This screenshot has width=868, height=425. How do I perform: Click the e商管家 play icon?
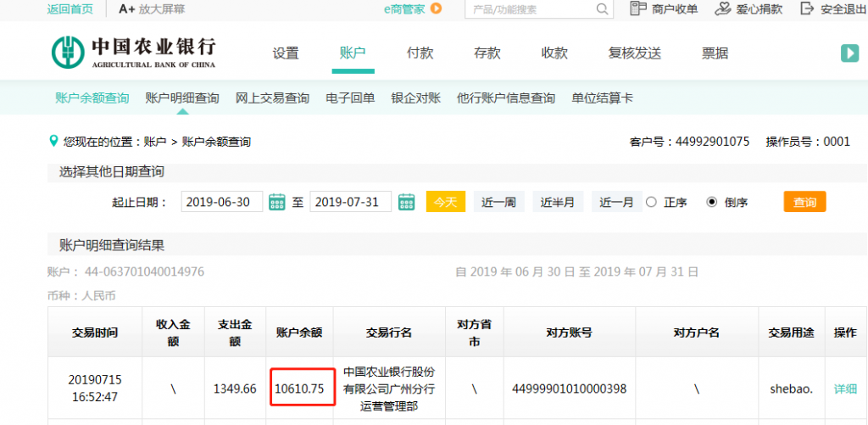[437, 8]
